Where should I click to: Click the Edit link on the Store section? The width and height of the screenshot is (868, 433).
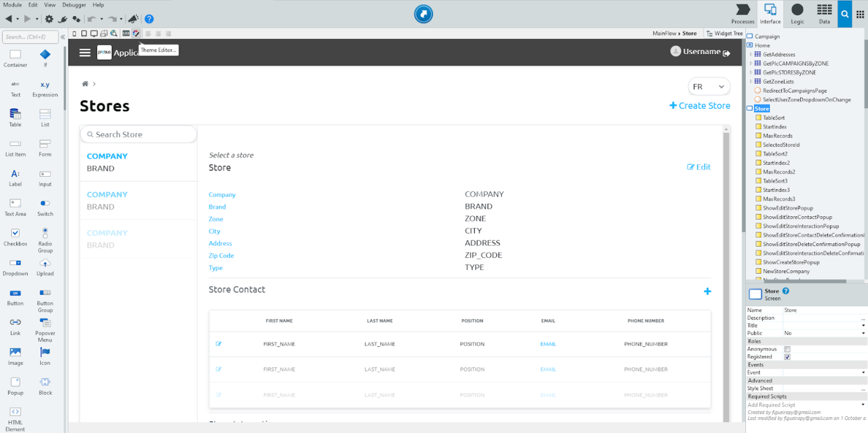[x=699, y=167]
